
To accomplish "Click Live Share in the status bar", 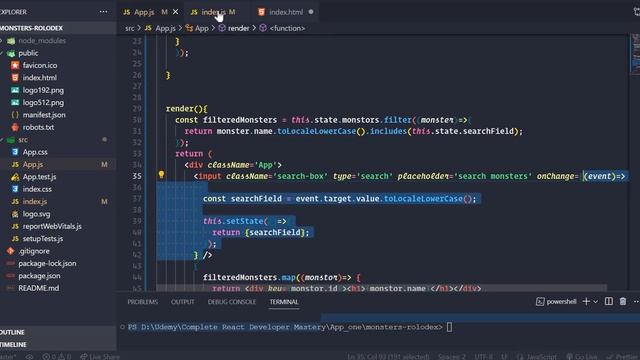I will click(100, 356).
